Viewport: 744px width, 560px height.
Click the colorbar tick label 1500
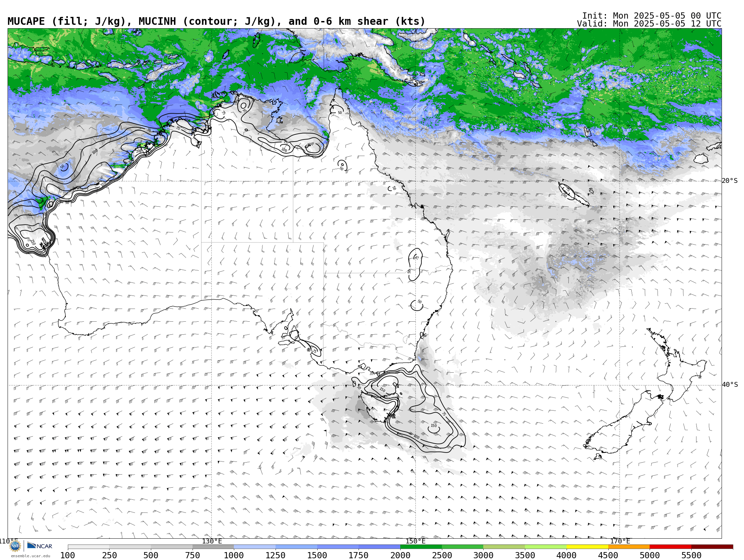317,556
